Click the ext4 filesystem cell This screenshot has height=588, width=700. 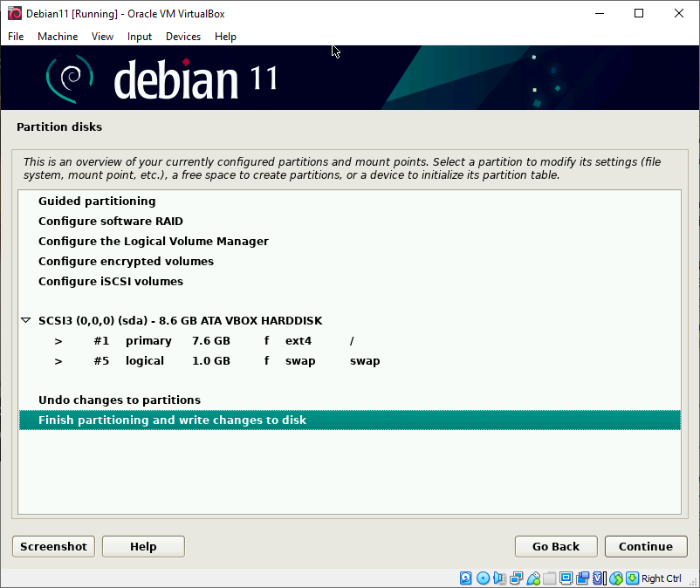pos(299,341)
